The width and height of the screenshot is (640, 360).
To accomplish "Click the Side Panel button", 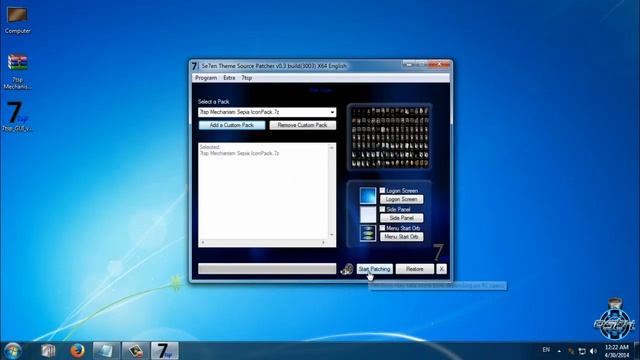I will (402, 218).
